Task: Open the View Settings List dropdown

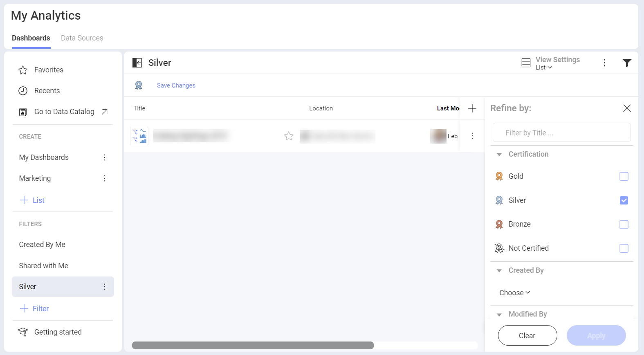Action: tap(544, 67)
